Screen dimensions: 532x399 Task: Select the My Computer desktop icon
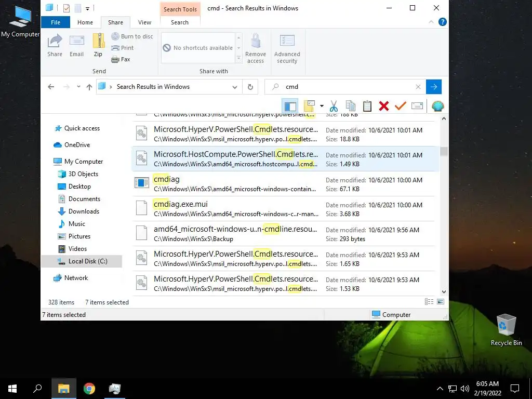tap(20, 21)
